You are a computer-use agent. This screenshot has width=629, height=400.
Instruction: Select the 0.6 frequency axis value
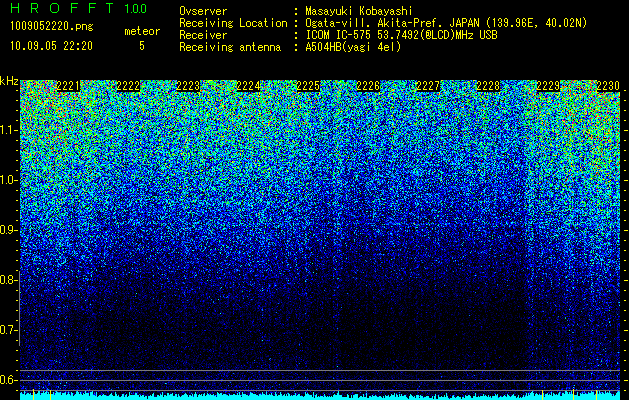click(x=8, y=380)
